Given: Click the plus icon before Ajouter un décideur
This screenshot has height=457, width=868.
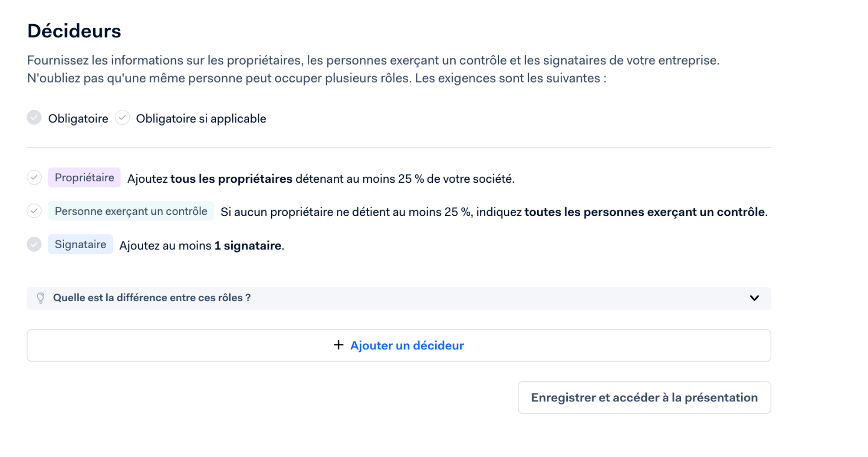Looking at the screenshot, I should [x=339, y=345].
